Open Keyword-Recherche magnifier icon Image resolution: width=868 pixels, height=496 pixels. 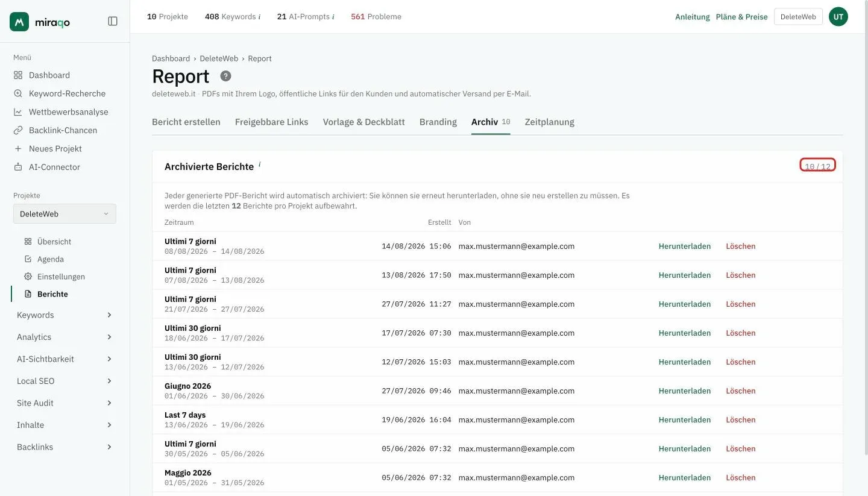tap(18, 93)
